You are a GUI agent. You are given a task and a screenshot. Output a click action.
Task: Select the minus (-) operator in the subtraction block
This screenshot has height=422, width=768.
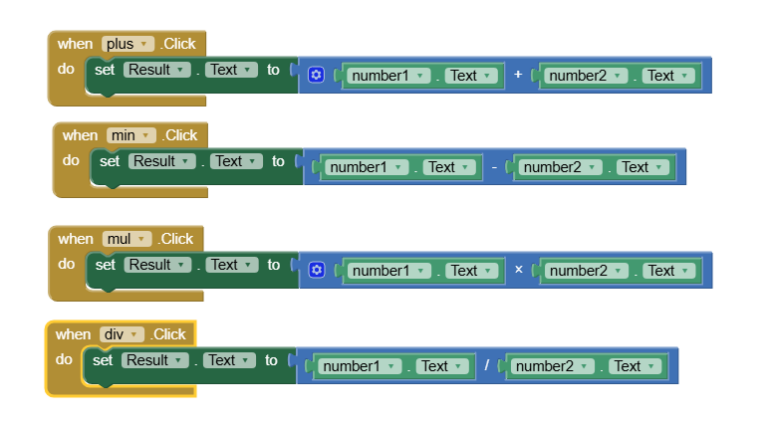(x=493, y=167)
